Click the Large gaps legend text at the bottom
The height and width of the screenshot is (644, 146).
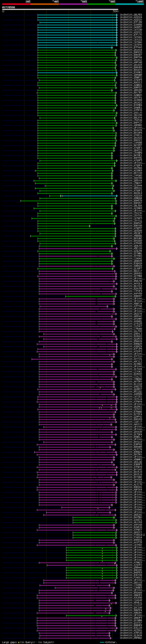tap(10, 642)
